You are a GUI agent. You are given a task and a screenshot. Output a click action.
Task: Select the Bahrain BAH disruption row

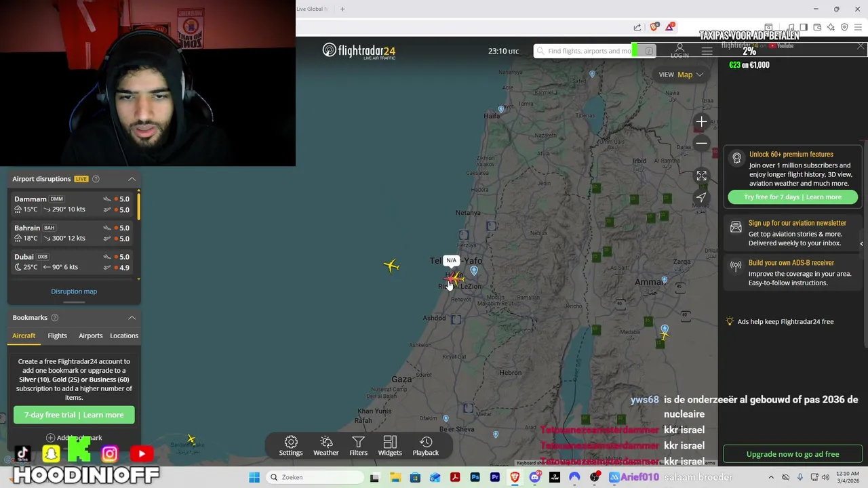(73, 233)
